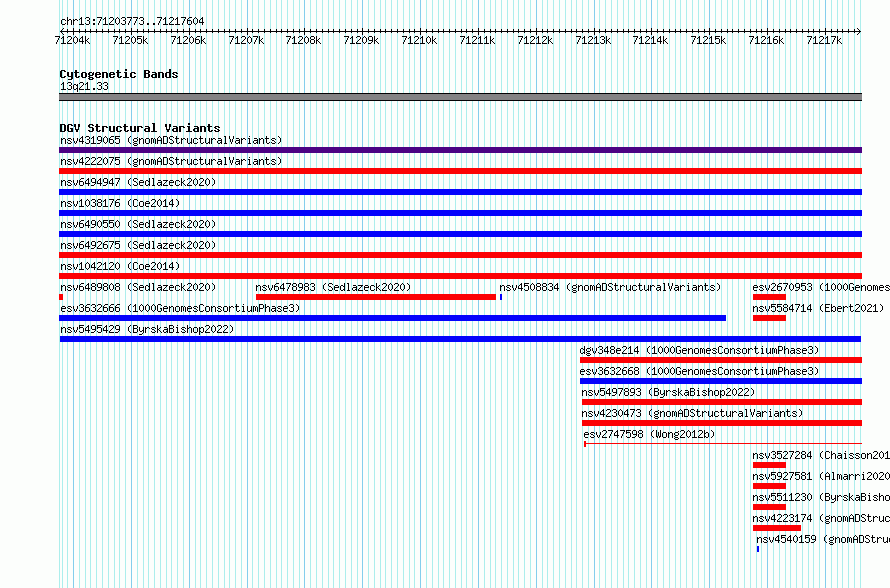Open nsv6490550 (Sedlazeck2020) label
This screenshot has height=588, width=890.
coord(138,224)
